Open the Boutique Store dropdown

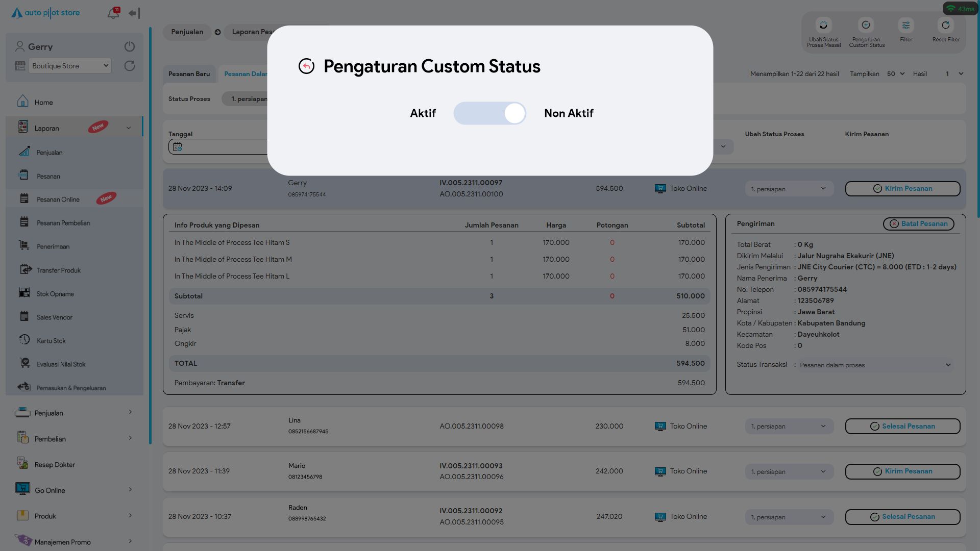pyautogui.click(x=70, y=66)
